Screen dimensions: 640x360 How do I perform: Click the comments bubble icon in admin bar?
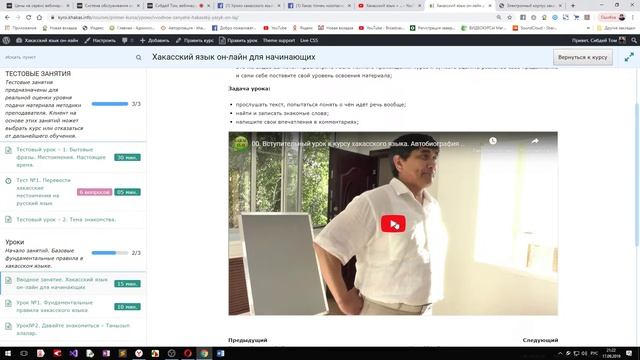pyautogui.click(x=125, y=40)
